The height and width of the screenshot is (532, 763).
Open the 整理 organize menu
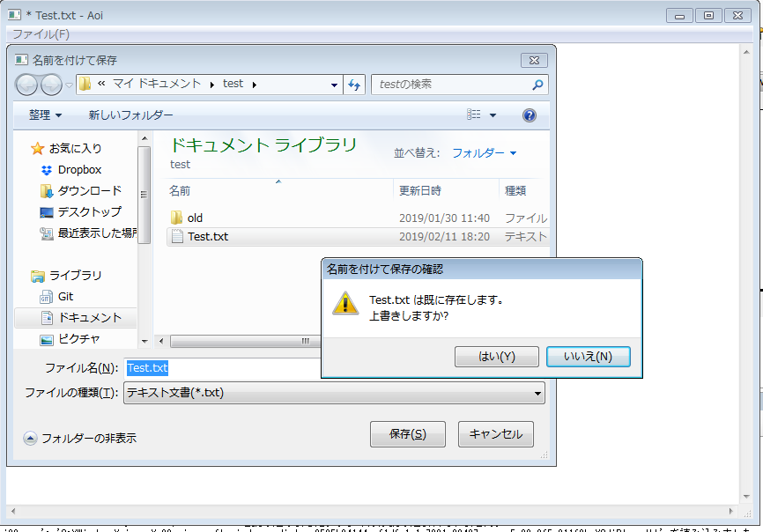tap(45, 115)
